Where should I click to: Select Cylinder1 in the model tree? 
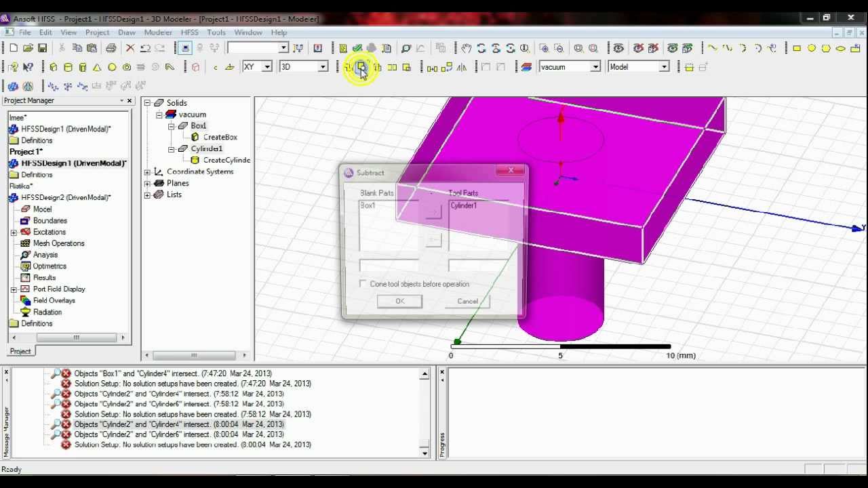point(206,148)
